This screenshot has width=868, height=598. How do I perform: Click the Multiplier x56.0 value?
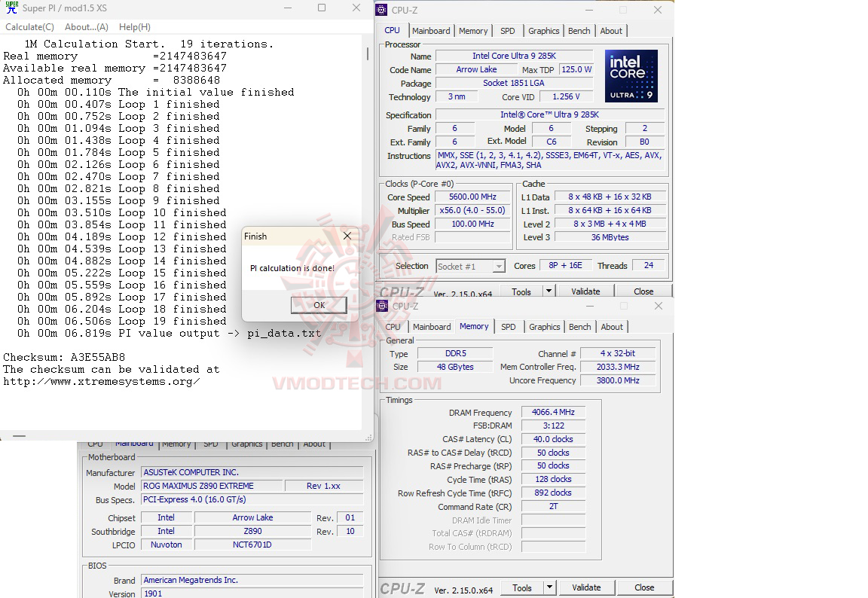(472, 211)
